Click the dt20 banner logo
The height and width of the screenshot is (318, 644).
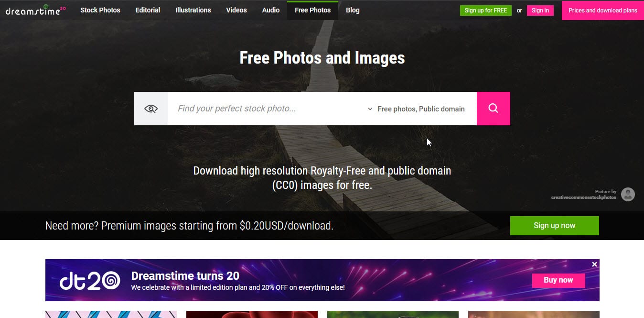pos(89,280)
